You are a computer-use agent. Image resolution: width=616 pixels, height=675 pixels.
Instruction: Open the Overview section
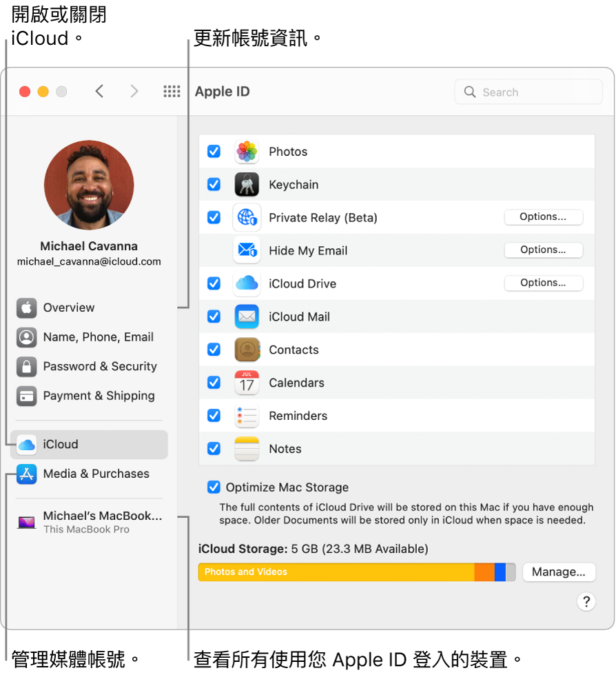[89, 308]
